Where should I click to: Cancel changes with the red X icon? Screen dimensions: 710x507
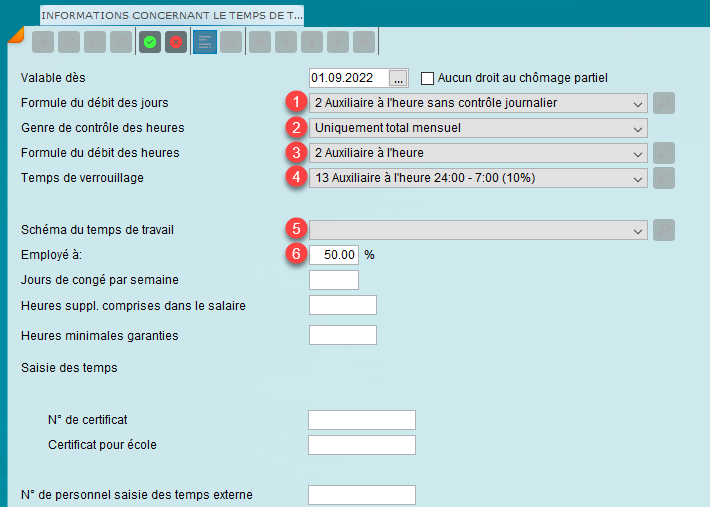coord(176,42)
